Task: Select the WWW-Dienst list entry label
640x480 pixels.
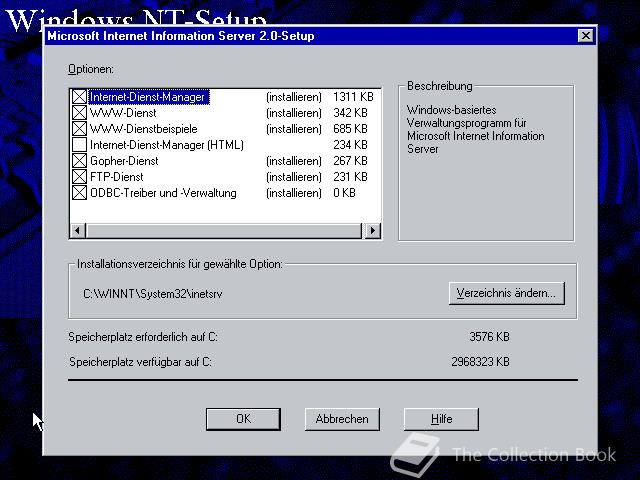Action: [x=123, y=113]
